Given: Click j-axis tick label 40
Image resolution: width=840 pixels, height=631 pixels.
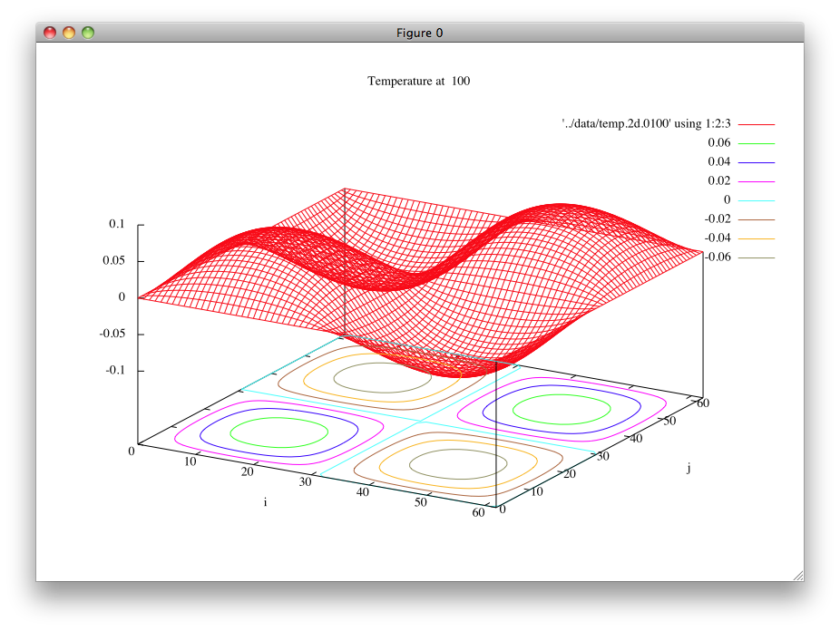Looking at the screenshot, I should tap(636, 439).
